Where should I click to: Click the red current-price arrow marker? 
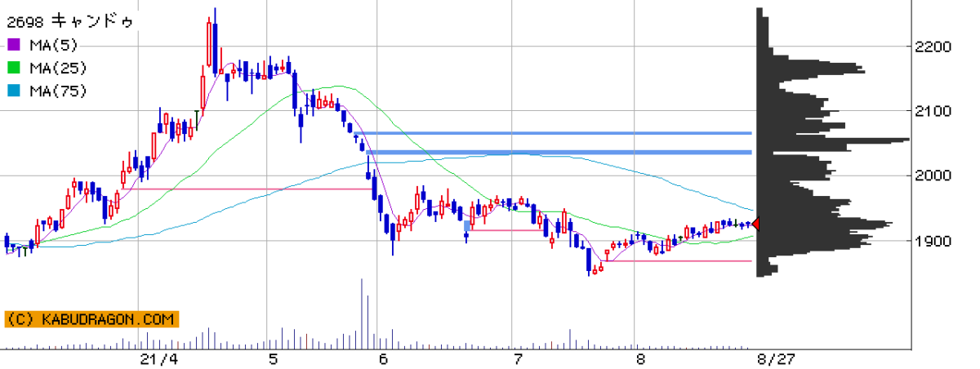coord(755,224)
